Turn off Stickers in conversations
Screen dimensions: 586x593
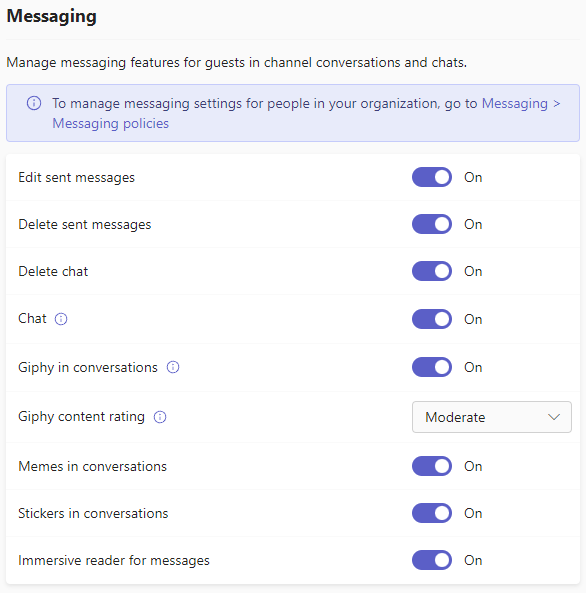click(x=432, y=513)
